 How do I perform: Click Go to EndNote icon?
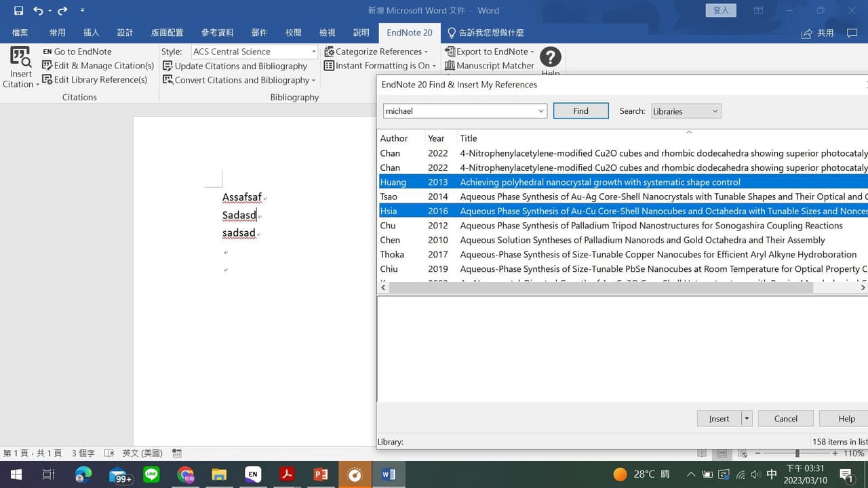[x=47, y=52]
